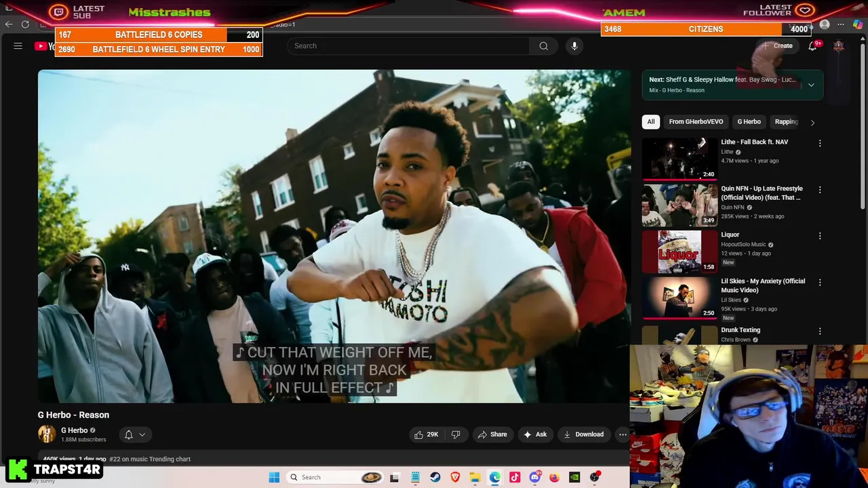Click the Create button

tap(777, 46)
